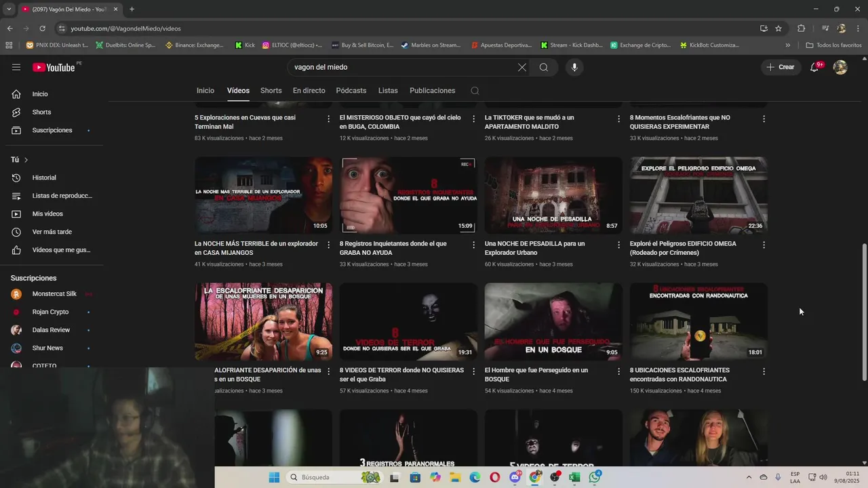The width and height of the screenshot is (868, 488).
Task: Switch to channel Shorts tab
Action: point(271,91)
